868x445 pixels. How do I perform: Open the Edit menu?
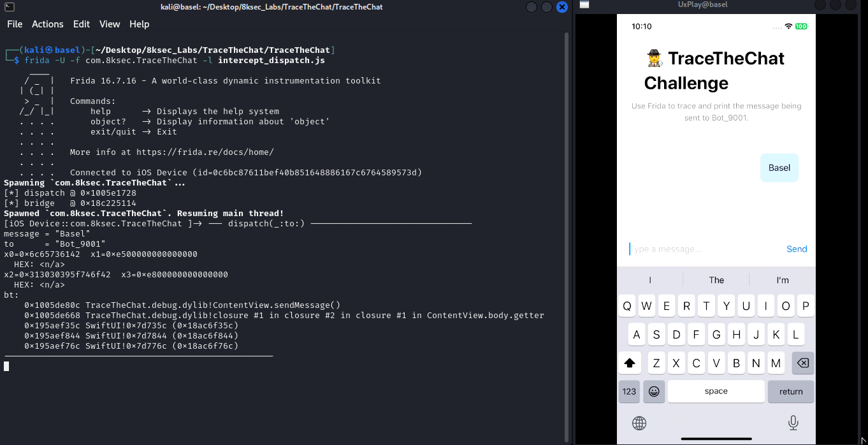point(82,24)
